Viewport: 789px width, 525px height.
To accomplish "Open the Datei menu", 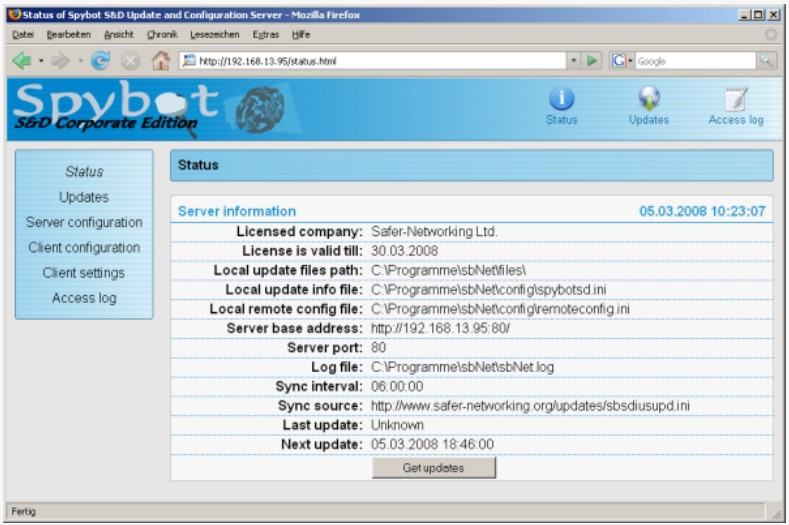I will (x=23, y=35).
